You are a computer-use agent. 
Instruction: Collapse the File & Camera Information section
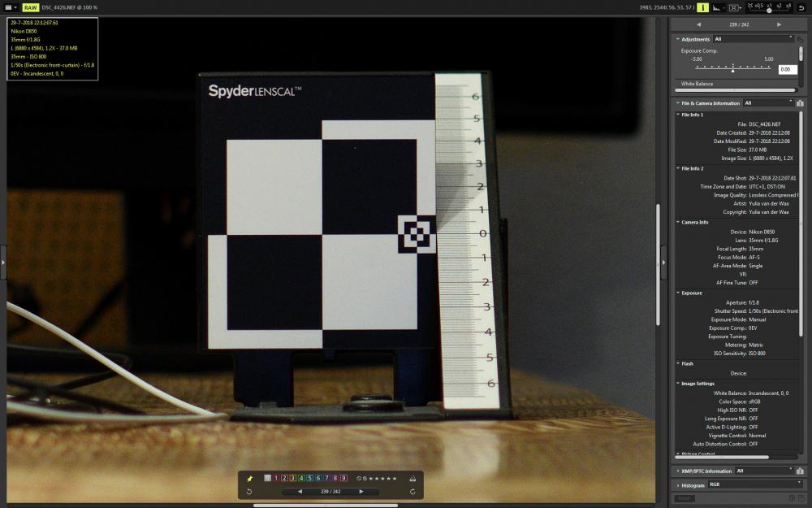coord(677,103)
